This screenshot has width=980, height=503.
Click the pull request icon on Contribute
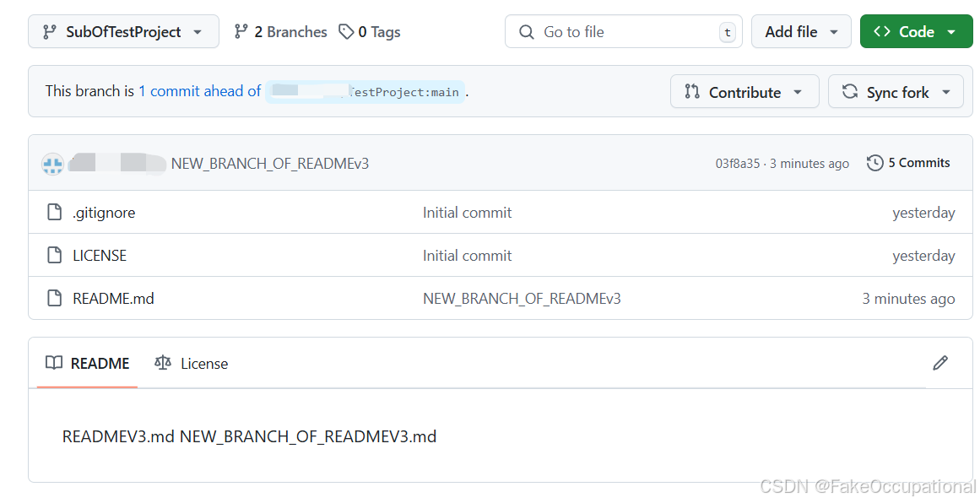click(692, 91)
